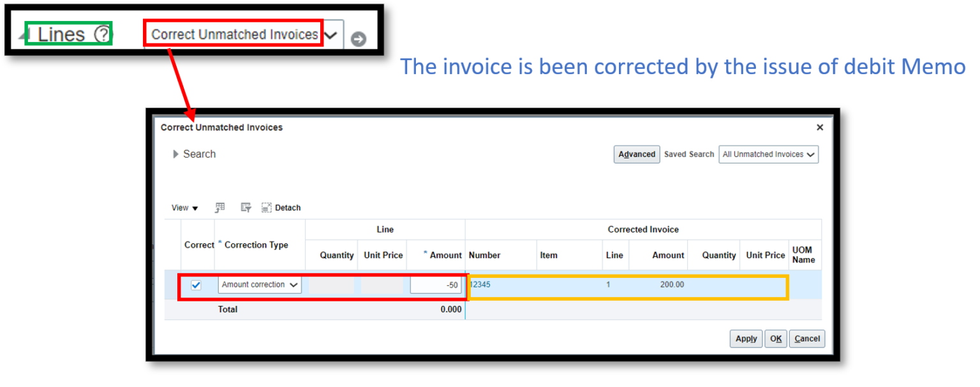Select the corrected invoice Number 12345

pyautogui.click(x=480, y=285)
